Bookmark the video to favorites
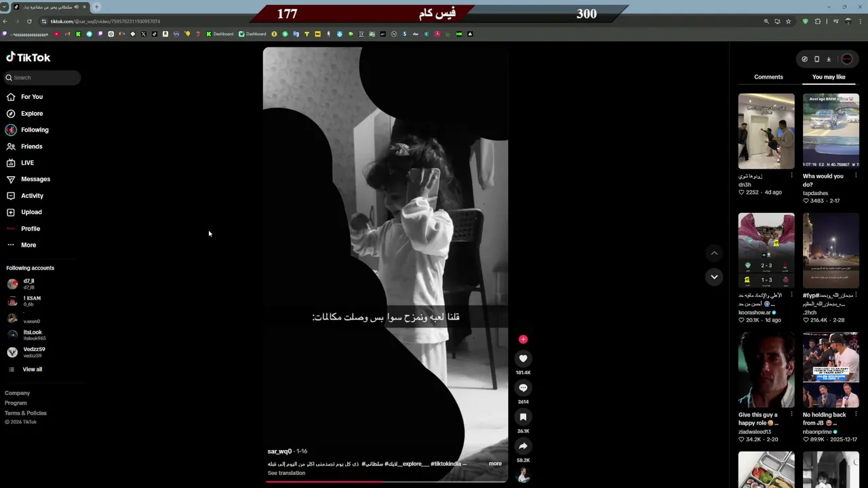The height and width of the screenshot is (488, 868). point(523,417)
